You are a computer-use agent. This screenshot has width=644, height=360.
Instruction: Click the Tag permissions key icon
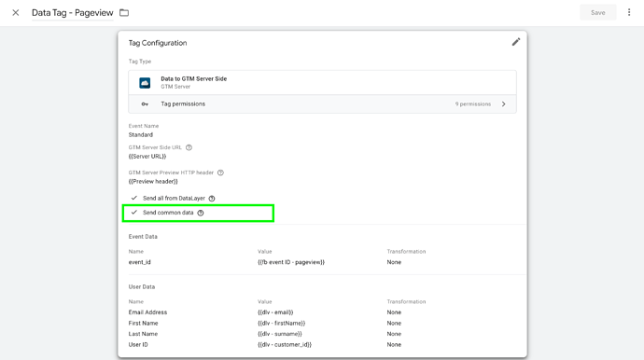(145, 104)
